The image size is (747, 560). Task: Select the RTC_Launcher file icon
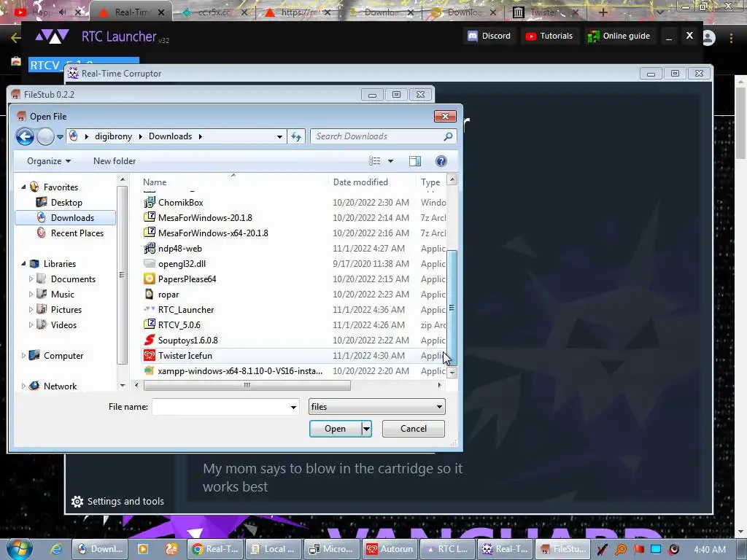click(x=150, y=309)
